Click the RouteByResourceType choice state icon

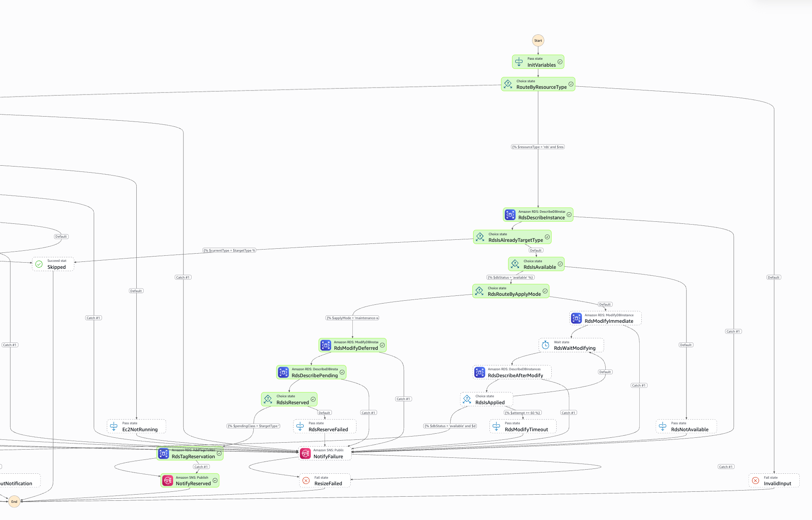[x=508, y=84]
